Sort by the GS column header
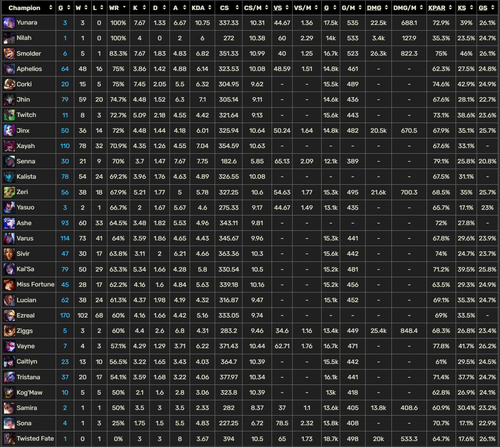This screenshot has height=447, width=500. click(x=487, y=8)
